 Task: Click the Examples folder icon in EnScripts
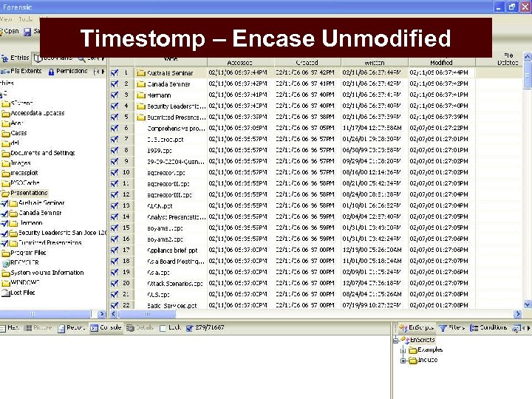click(x=412, y=350)
